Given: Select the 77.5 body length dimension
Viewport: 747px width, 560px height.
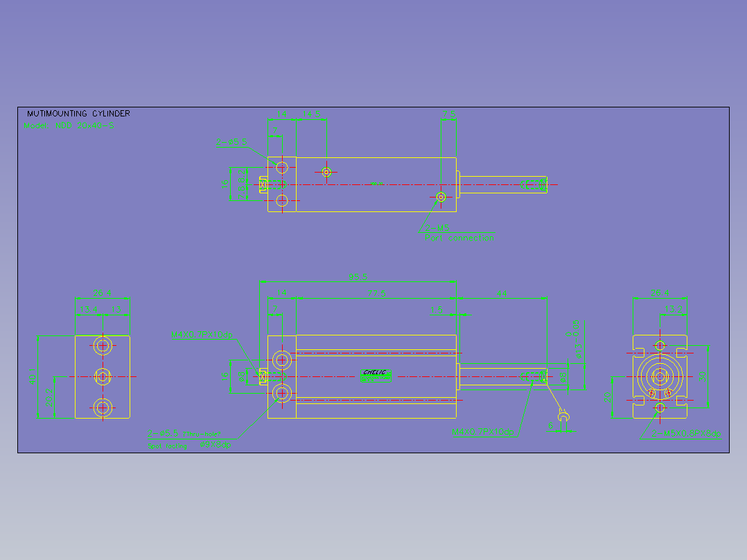Looking at the screenshot, I should point(376,294).
